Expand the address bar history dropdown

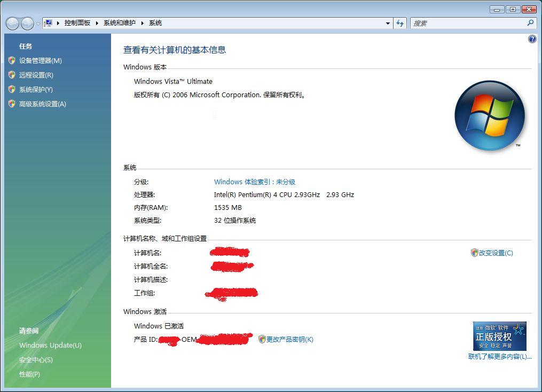click(388, 23)
